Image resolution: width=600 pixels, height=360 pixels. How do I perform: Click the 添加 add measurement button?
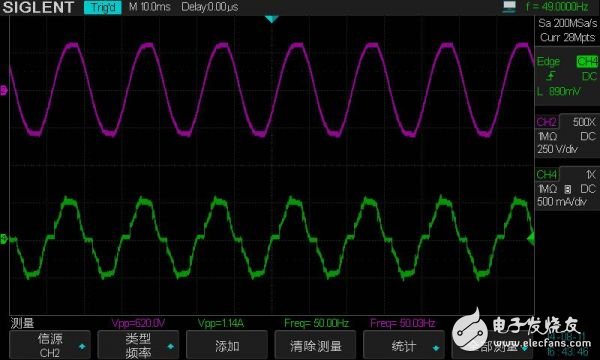(227, 345)
